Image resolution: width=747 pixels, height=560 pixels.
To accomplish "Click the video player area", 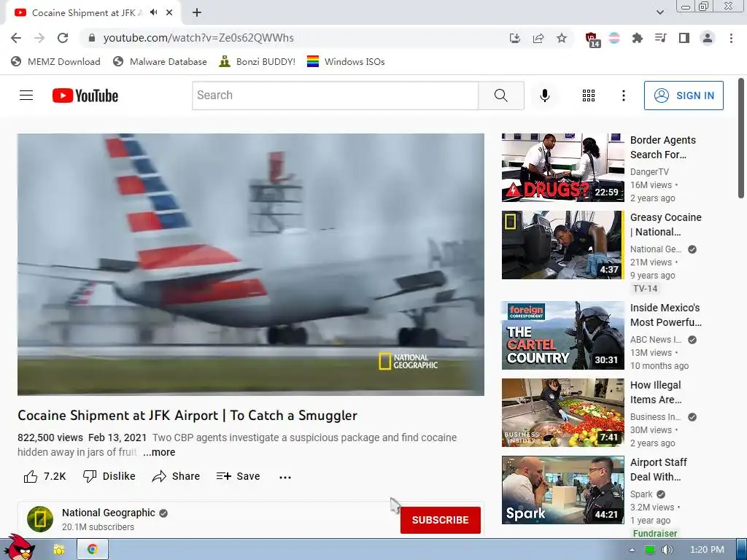I will click(251, 264).
